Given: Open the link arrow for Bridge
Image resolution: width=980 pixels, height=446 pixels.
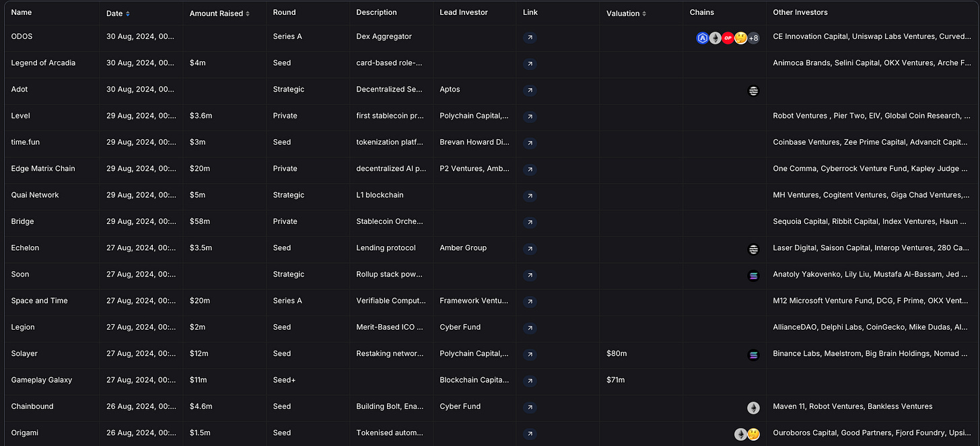Looking at the screenshot, I should (530, 223).
